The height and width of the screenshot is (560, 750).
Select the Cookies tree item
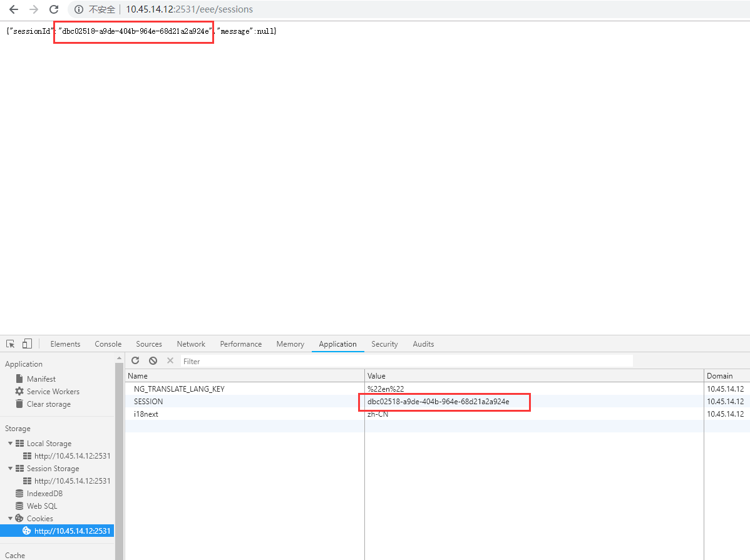tap(39, 519)
